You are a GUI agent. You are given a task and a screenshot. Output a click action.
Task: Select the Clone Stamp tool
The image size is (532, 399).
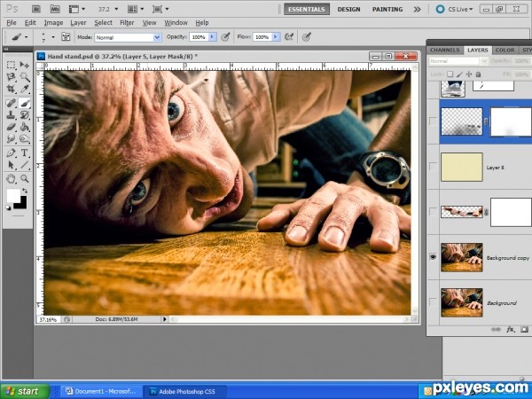11,114
